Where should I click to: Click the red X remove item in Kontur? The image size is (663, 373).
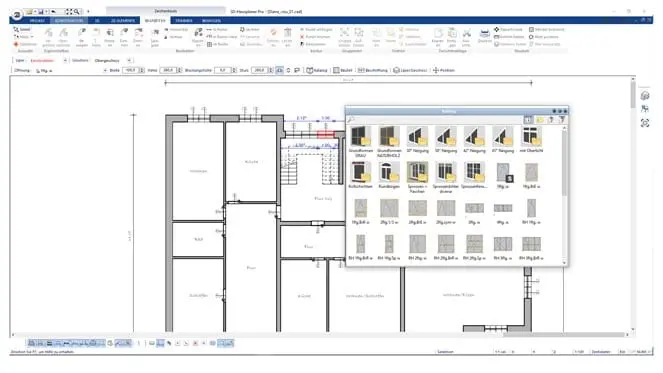click(x=315, y=37)
